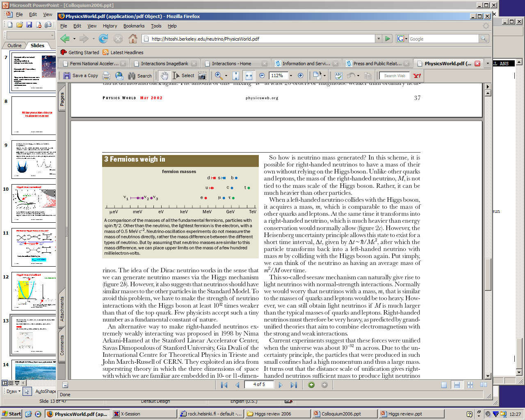
Task: Select the Hand tool
Action: click(164, 75)
